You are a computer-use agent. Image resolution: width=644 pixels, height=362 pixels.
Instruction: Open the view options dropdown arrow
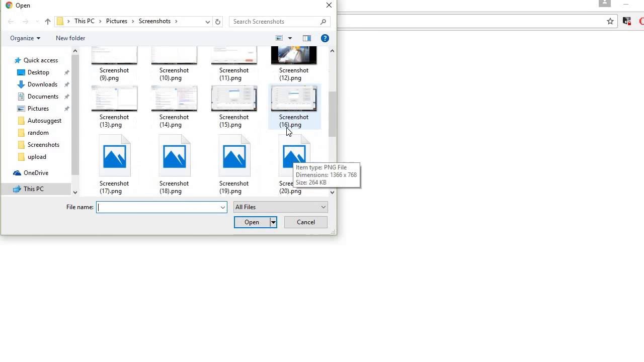290,38
